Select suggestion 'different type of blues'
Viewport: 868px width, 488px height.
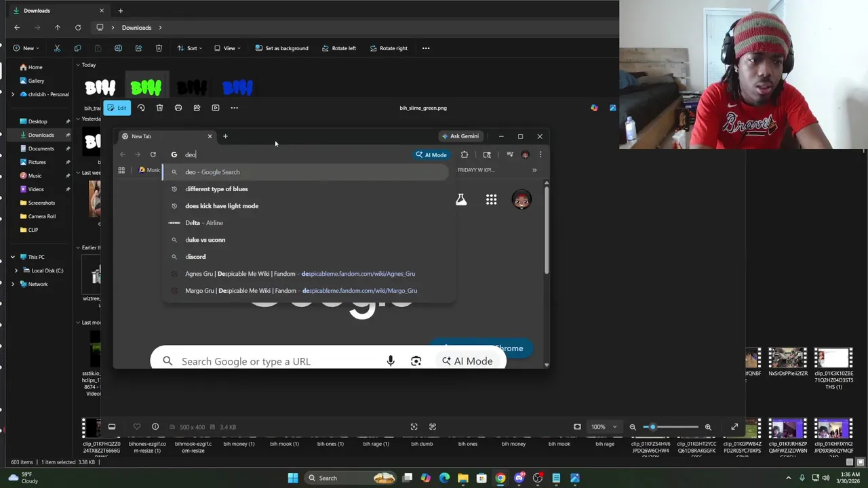tap(305, 189)
